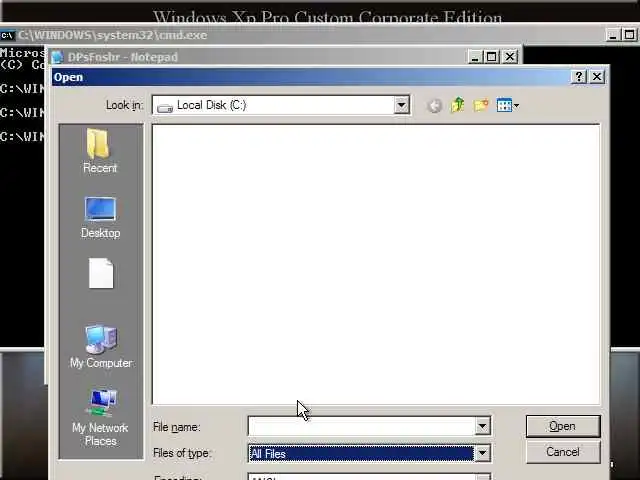Close the Open dialog with X
The height and width of the screenshot is (480, 640).
pos(597,77)
